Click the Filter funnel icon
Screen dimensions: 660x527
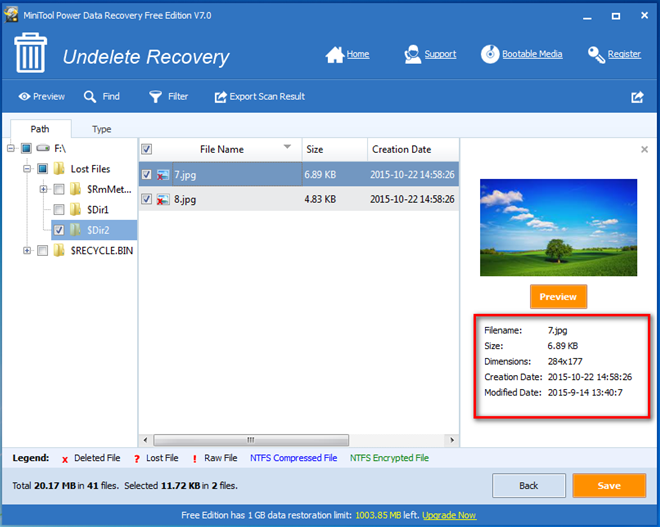(155, 97)
